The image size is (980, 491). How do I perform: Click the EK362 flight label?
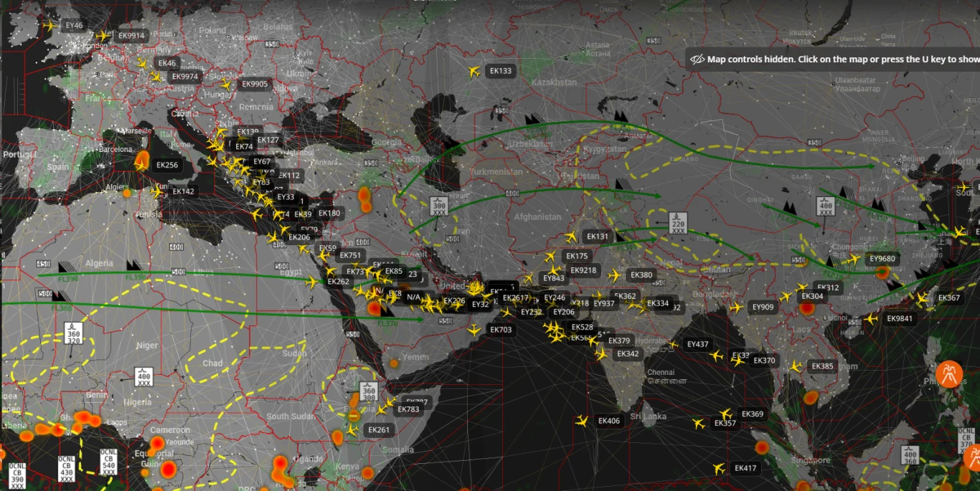coord(625,296)
